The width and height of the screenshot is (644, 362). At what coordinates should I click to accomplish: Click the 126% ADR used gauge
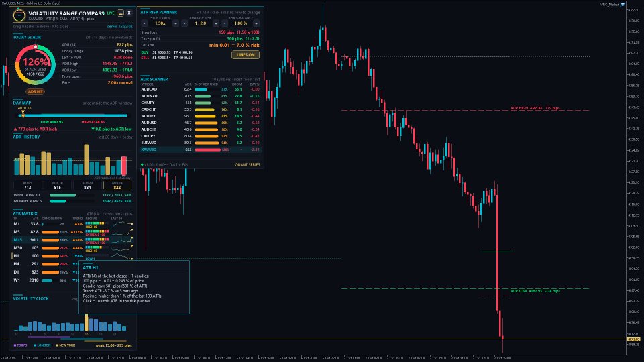(x=36, y=65)
